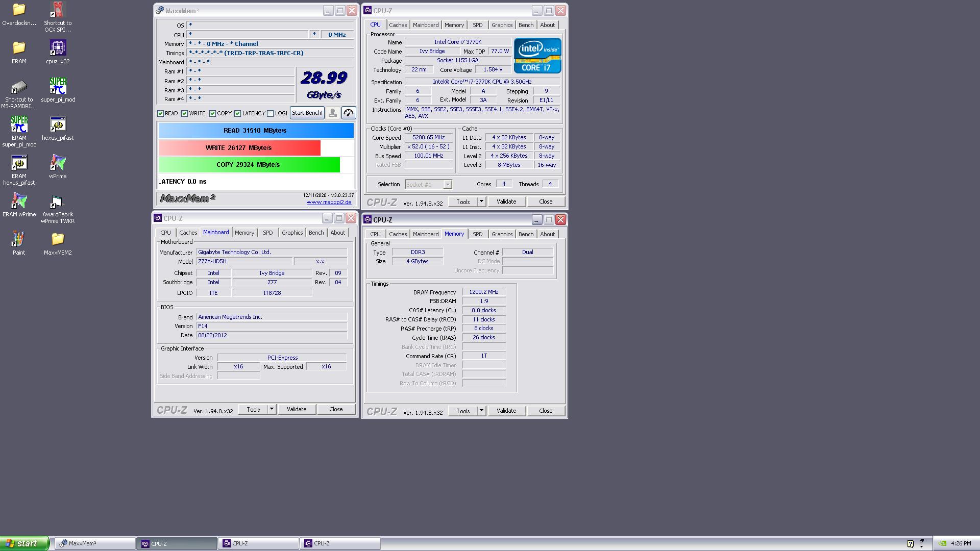Open the www.maxxpi2.de link
Image resolution: width=980 pixels, height=551 pixels.
(329, 202)
